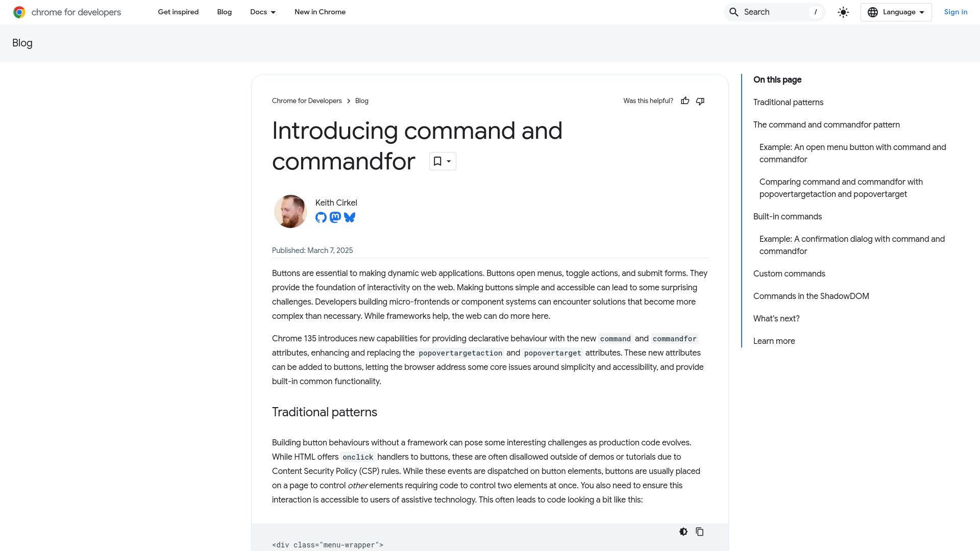This screenshot has width=980, height=551.
Task: Click the Chrome for Developers logo
Action: (67, 12)
